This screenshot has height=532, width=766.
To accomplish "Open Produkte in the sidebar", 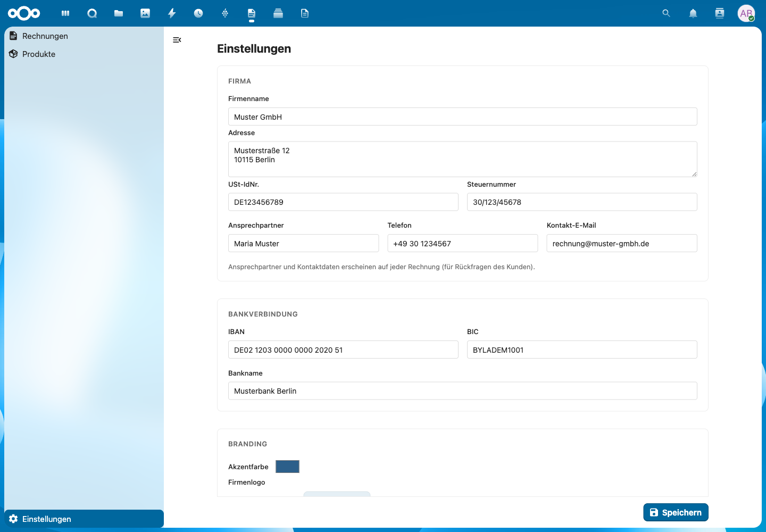I will [x=84, y=54].
